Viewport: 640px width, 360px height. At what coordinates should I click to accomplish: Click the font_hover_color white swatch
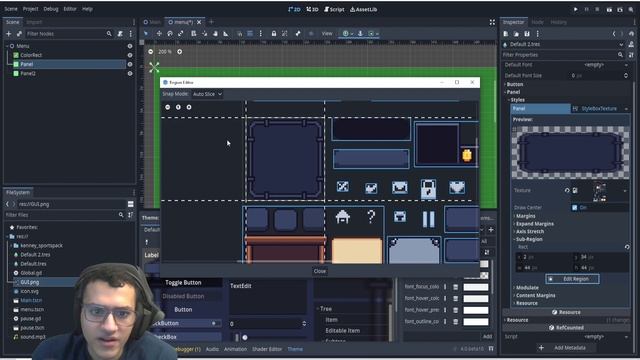pos(476,298)
